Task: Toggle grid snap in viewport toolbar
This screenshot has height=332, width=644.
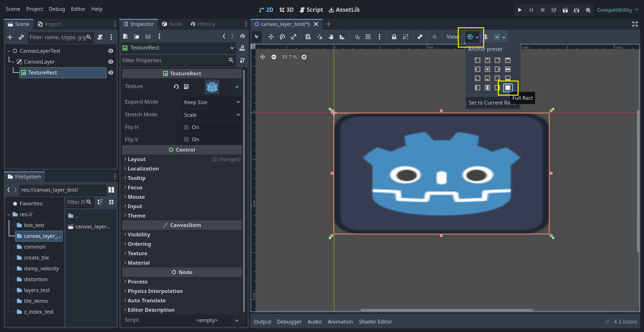Action: pos(368,37)
